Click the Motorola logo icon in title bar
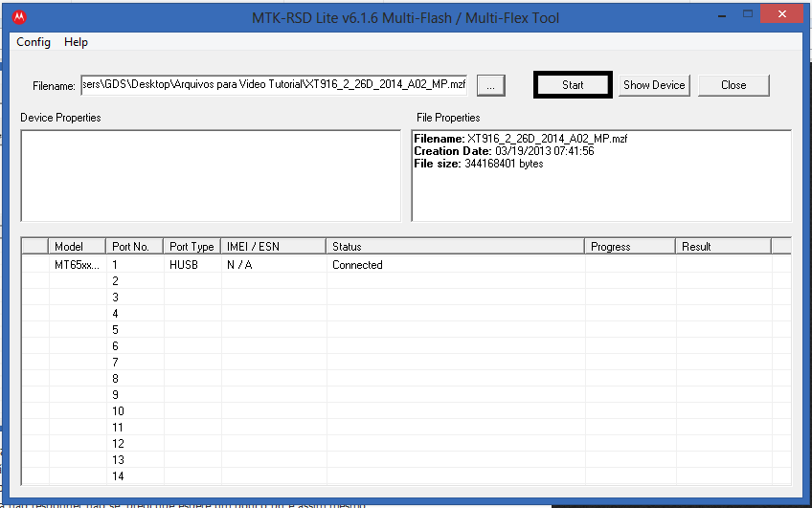 click(19, 17)
